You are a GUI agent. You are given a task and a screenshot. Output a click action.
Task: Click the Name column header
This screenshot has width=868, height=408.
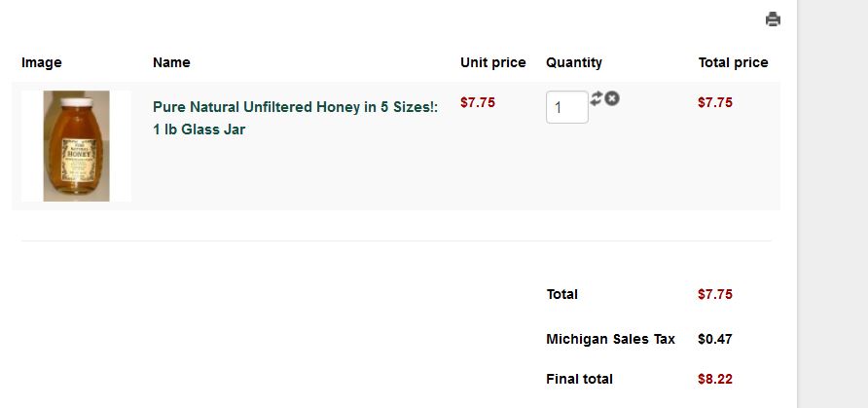[x=171, y=62]
